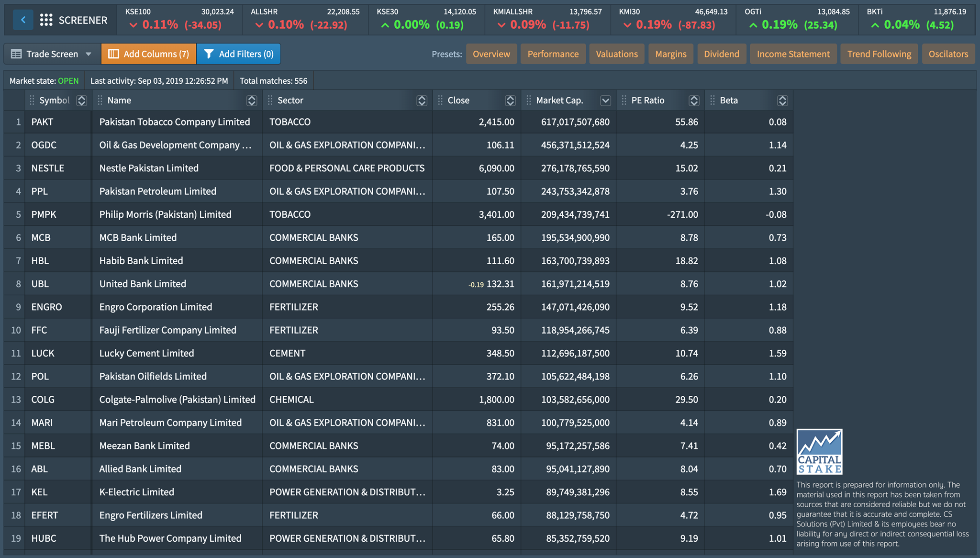980x558 pixels.
Task: Open the Add Columns (7) panel
Action: [149, 54]
